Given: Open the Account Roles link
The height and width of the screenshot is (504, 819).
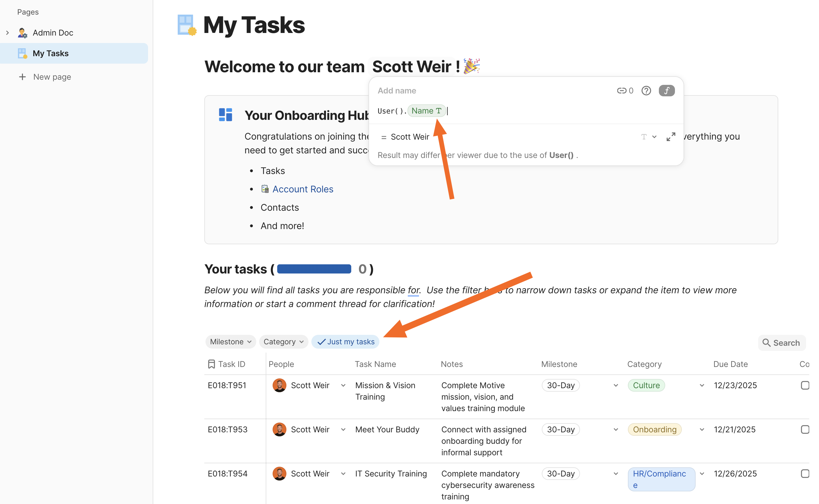Looking at the screenshot, I should 302,189.
